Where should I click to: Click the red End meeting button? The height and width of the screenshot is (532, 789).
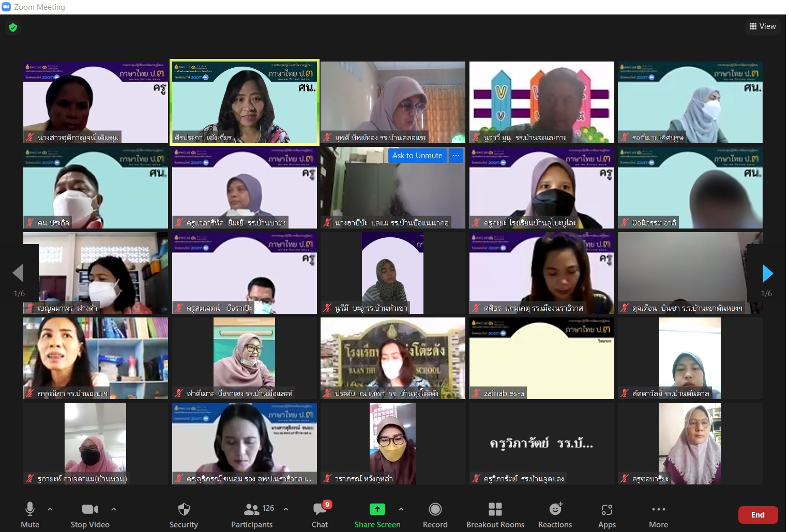(757, 514)
